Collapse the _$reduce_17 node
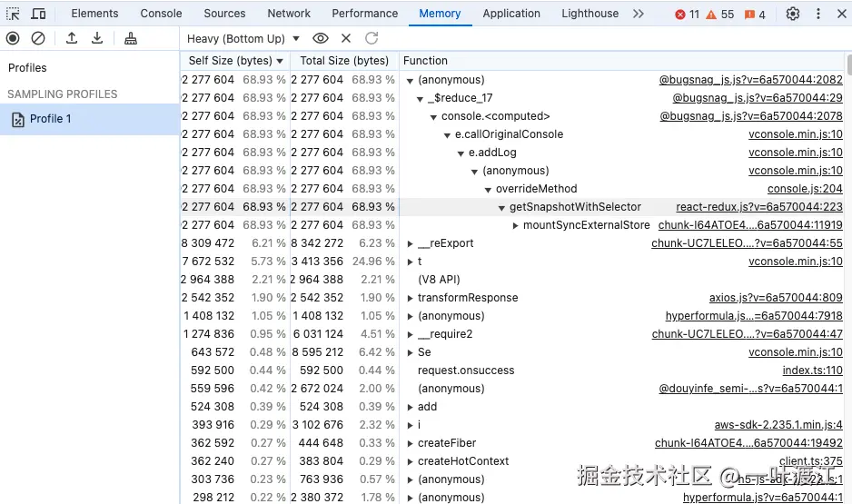Viewport: 852px width, 504px height. tap(420, 99)
